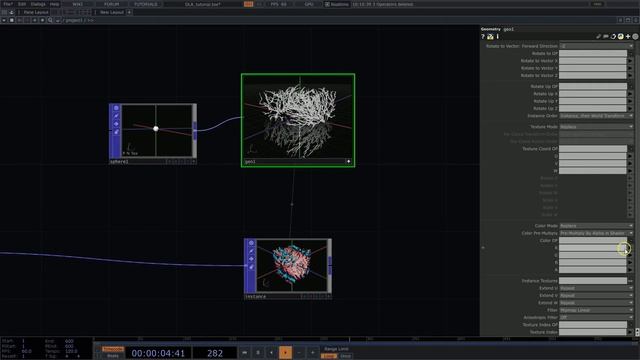Screen dimensions: 640x360
Task: Click the Rotate to OP input field
Action: [593, 53]
